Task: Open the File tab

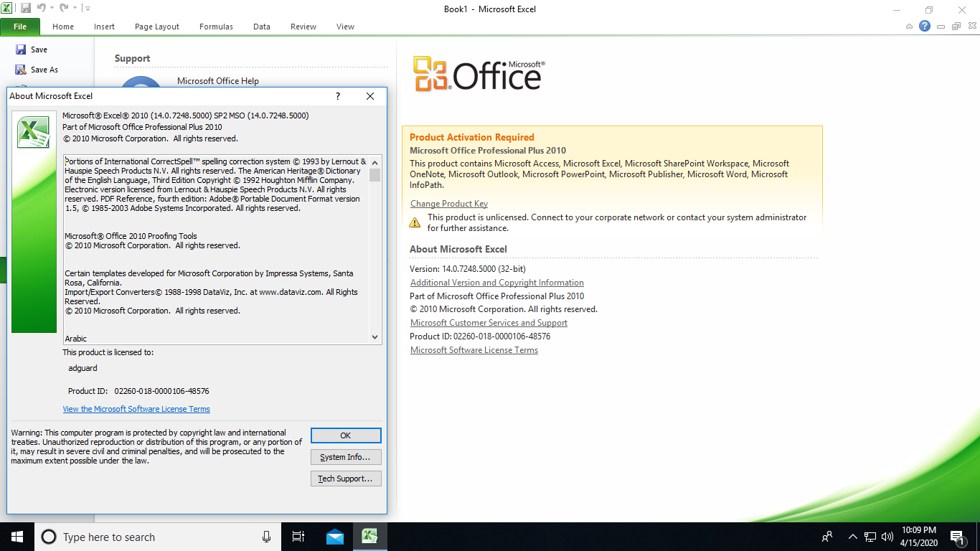Action: [20, 27]
